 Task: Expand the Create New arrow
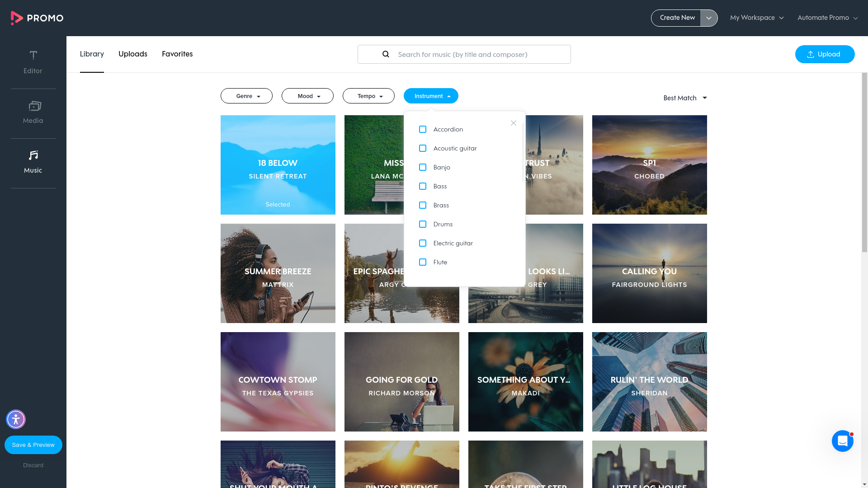coord(709,18)
